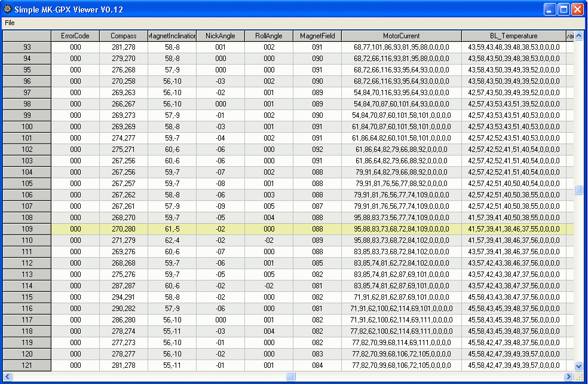Image resolution: width=588 pixels, height=384 pixels.
Task: Click the RollAngle column header
Action: [x=269, y=36]
